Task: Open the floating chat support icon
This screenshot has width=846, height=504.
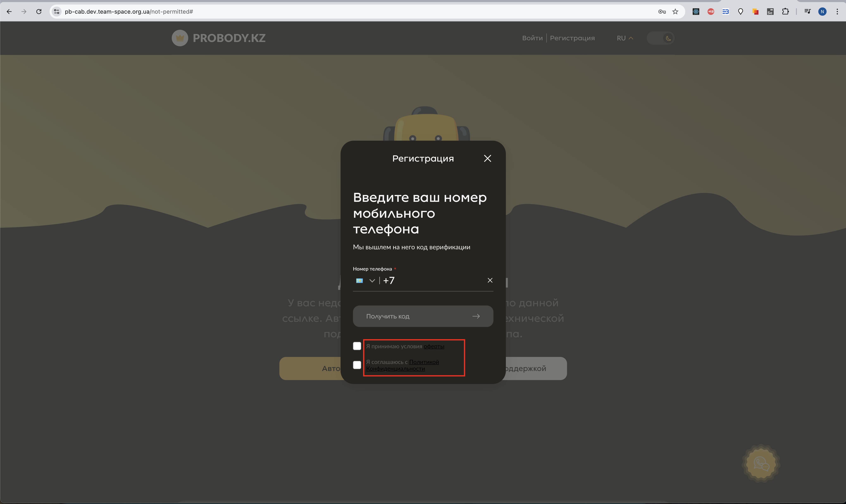Action: pyautogui.click(x=761, y=463)
